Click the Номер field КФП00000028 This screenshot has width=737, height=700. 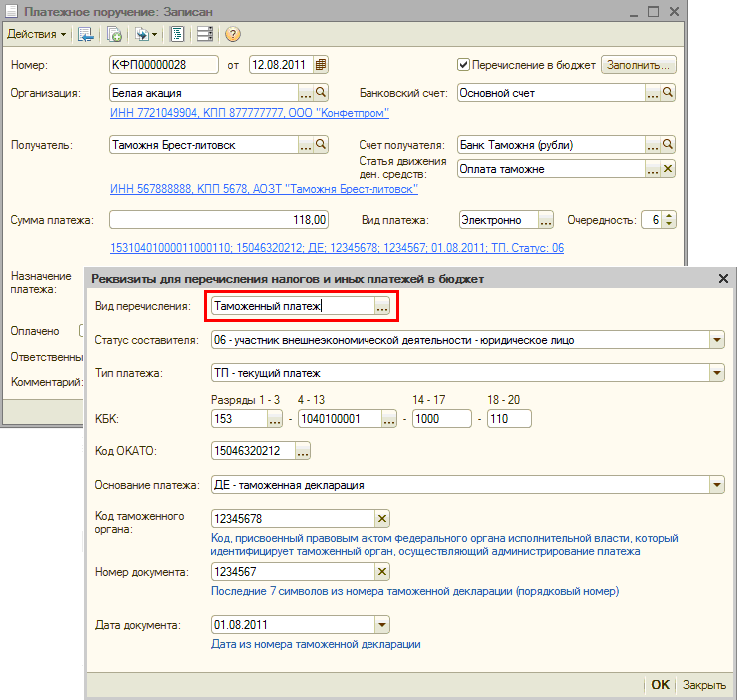coord(164,64)
